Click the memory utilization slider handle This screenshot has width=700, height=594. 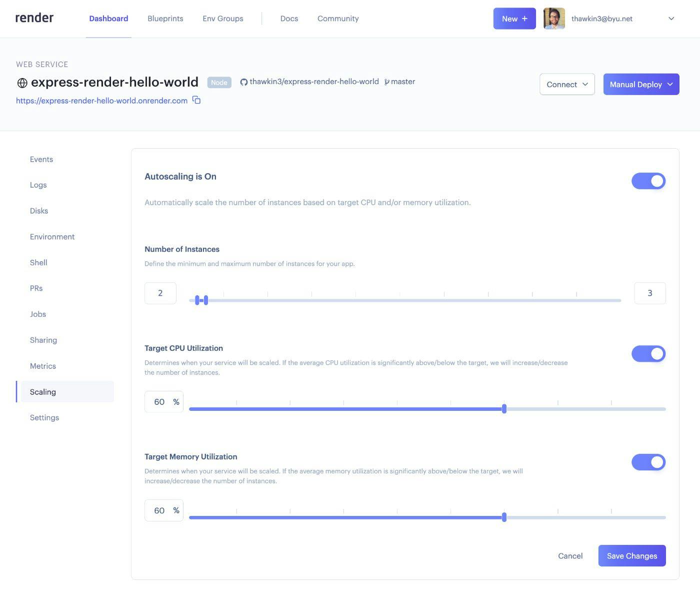(x=504, y=517)
